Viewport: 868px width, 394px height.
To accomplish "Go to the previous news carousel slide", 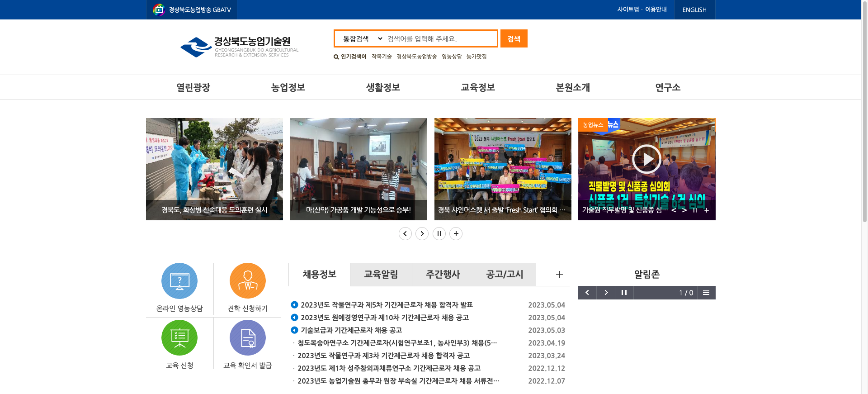I will (405, 233).
